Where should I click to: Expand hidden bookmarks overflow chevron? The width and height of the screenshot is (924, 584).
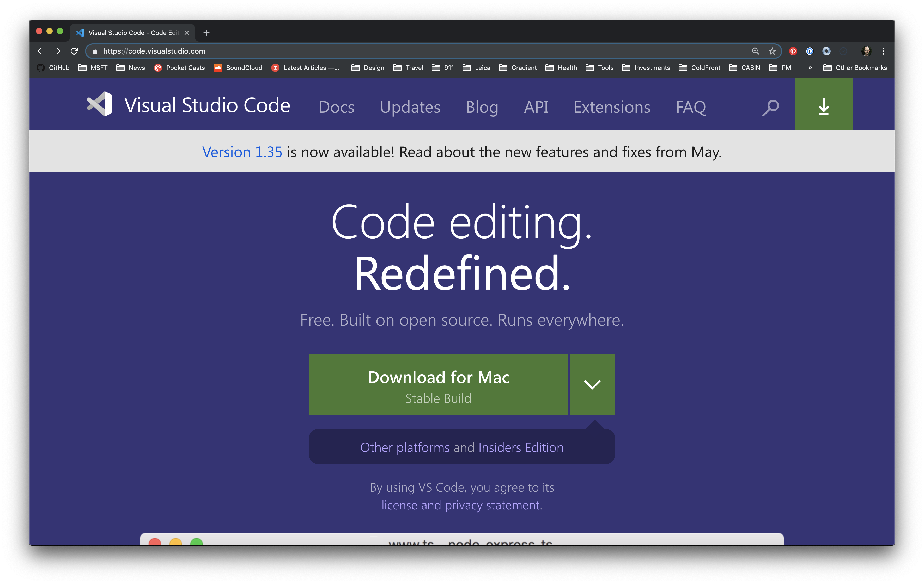pos(810,68)
